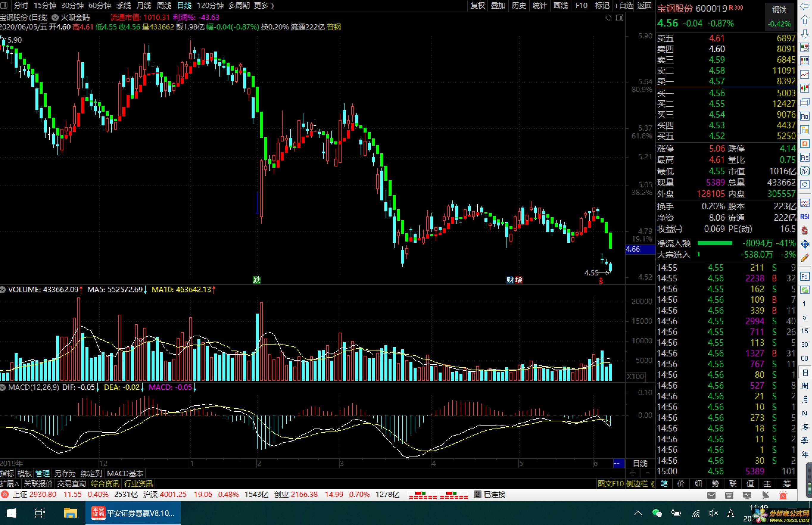Select the 笔 tick detail tab

(x=664, y=483)
